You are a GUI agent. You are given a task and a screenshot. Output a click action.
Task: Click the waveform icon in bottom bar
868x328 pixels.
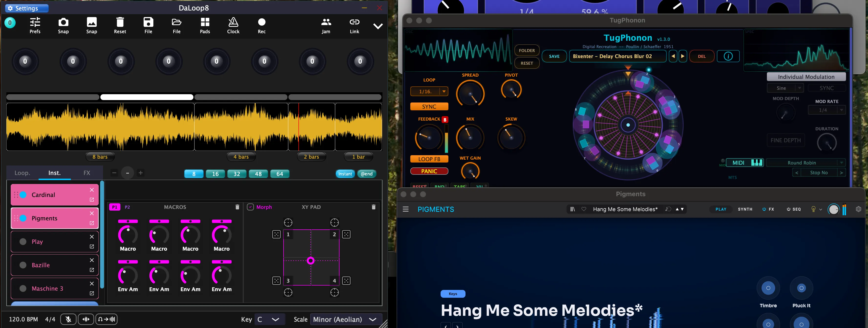click(x=86, y=319)
